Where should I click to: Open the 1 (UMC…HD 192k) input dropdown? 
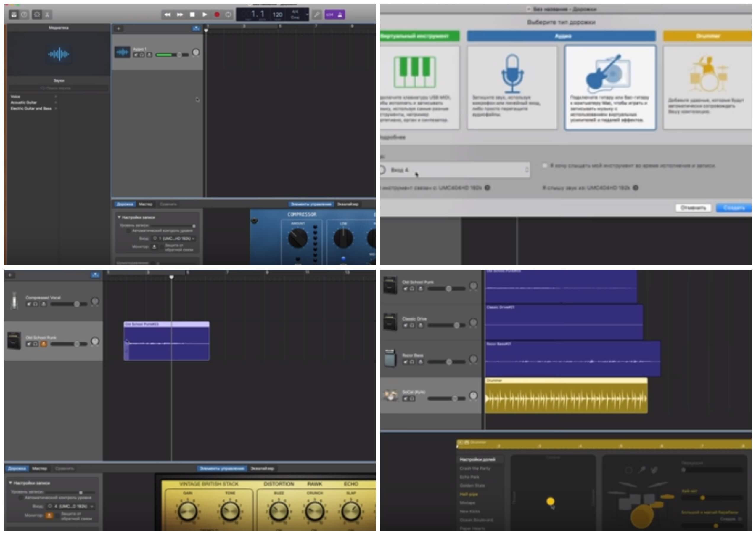173,238
